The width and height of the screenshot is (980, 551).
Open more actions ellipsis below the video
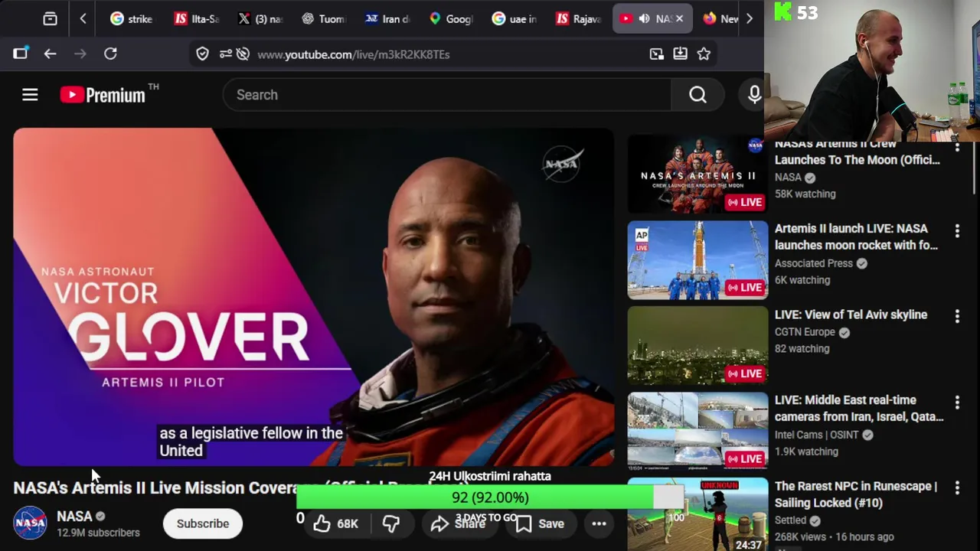[x=599, y=523]
